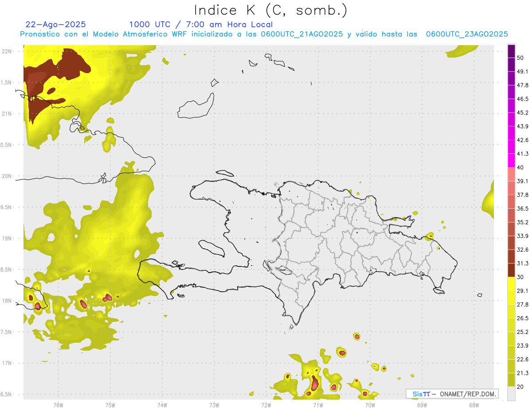This screenshot has width=532, height=411.
Task: Click the "76W" longitude axis label
Action: (58, 405)
